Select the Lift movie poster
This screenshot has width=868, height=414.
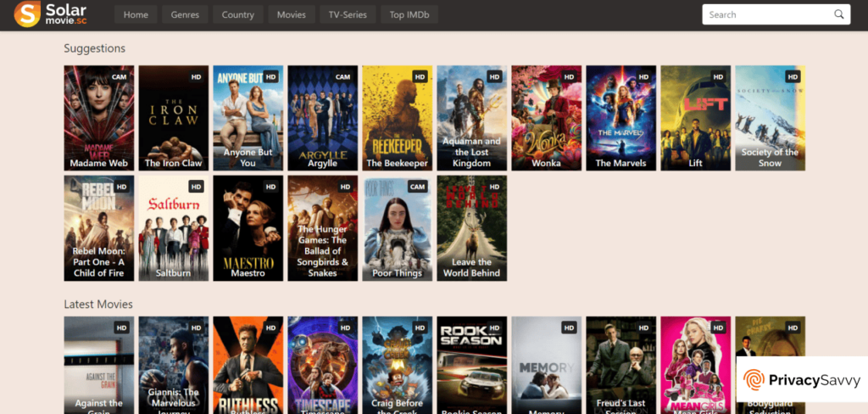tap(696, 118)
